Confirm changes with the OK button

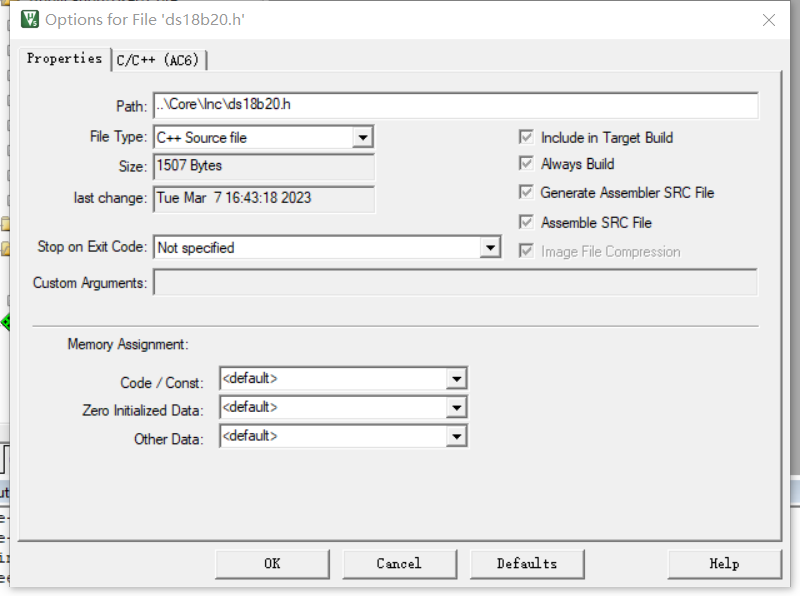click(272, 563)
